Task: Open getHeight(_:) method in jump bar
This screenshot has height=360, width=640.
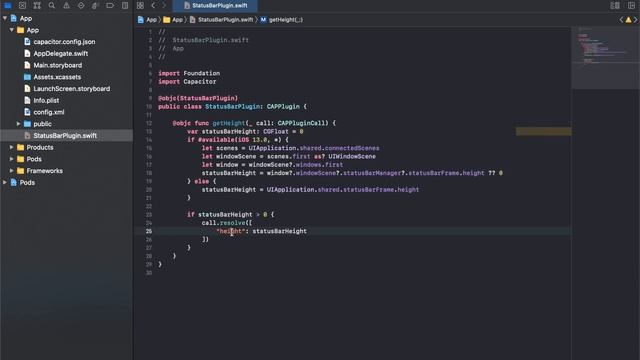Action: 282,20
